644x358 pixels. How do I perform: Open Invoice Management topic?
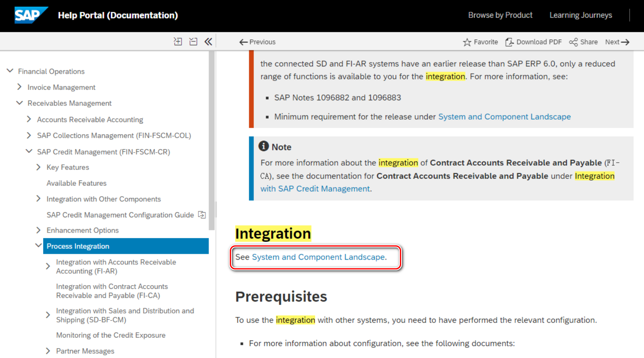(61, 87)
